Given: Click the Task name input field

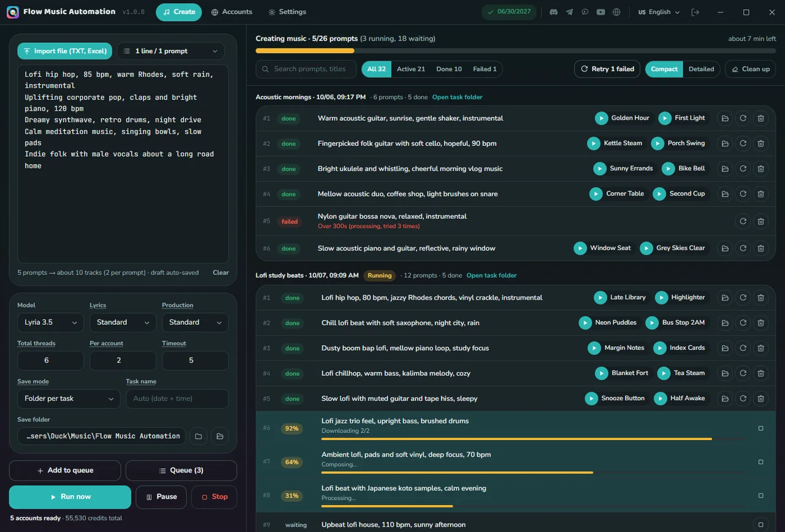Looking at the screenshot, I should [177, 399].
